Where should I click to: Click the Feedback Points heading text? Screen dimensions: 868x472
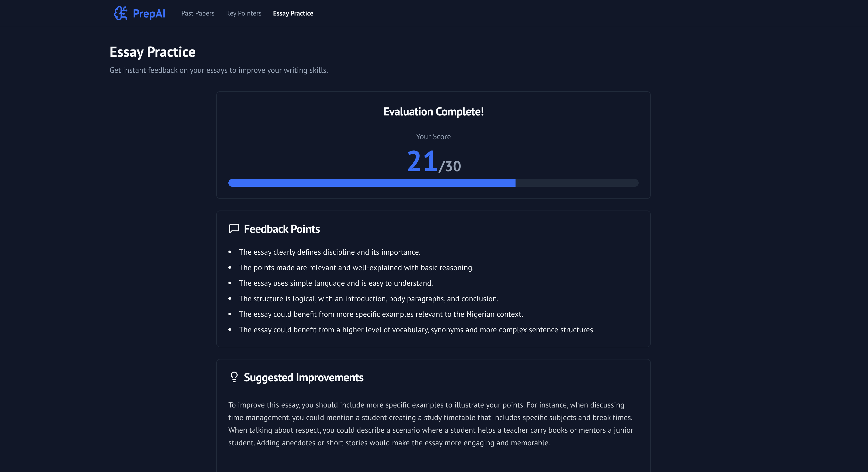282,229
